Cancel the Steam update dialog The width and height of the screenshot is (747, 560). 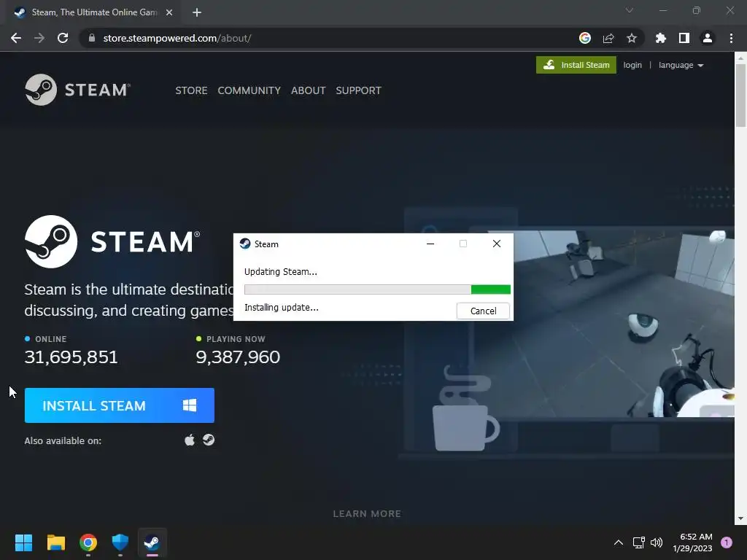point(483,311)
